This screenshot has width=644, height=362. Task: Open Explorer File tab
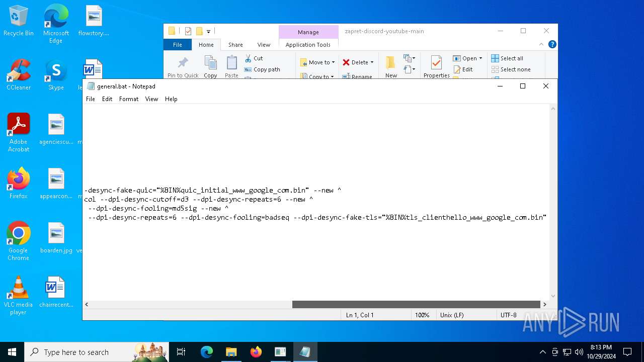(x=178, y=45)
